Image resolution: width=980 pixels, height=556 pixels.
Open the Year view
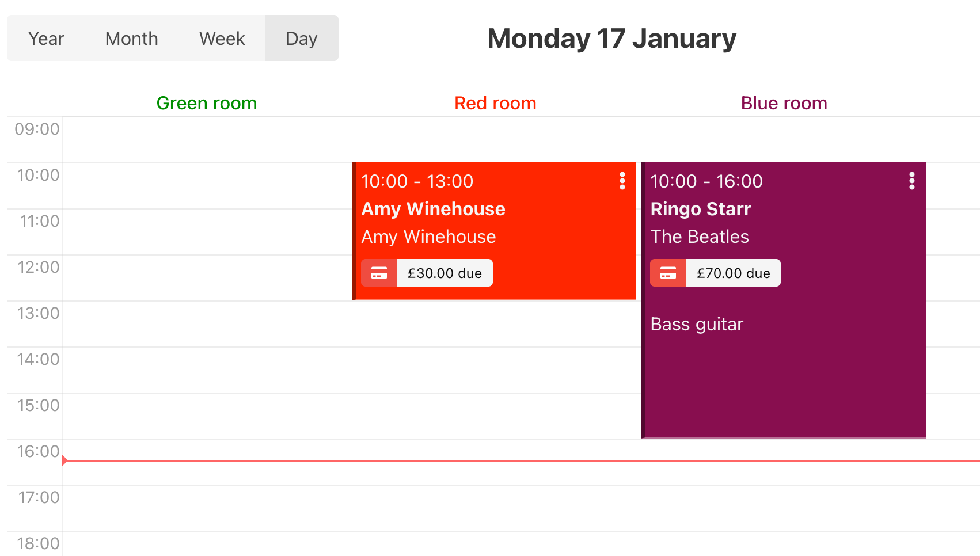(46, 38)
